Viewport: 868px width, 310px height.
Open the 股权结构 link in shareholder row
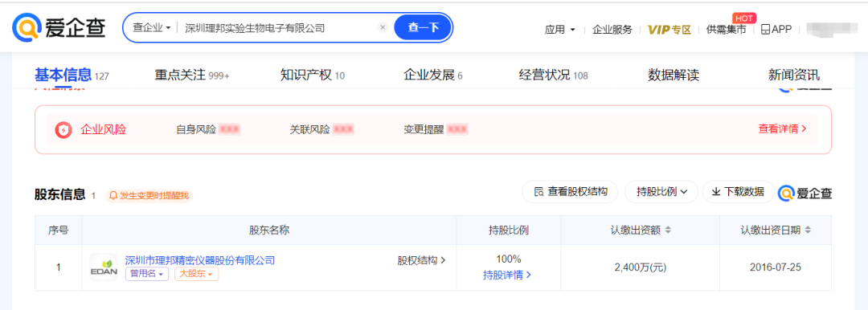point(421,260)
